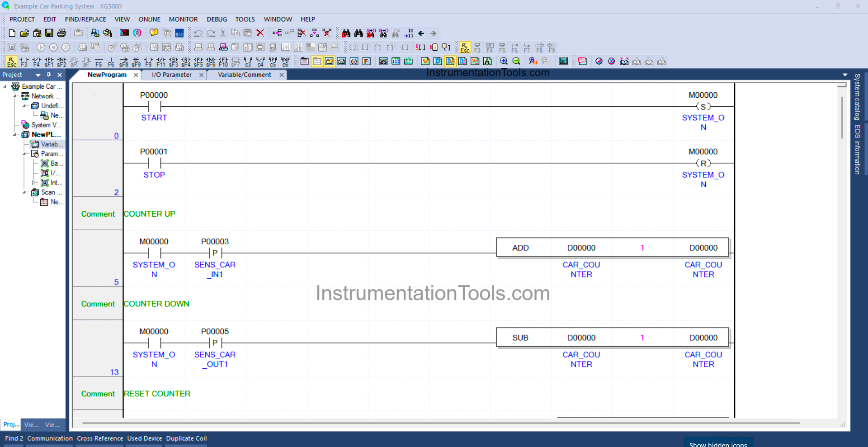868x447 pixels.
Task: Zoom in with magnifier plus icon
Action: pyautogui.click(x=504, y=61)
